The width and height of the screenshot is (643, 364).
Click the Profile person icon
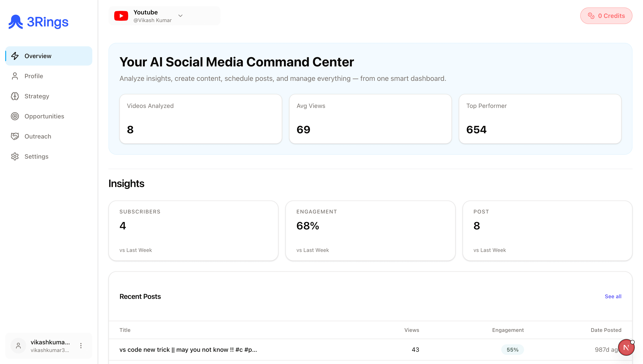click(x=15, y=76)
